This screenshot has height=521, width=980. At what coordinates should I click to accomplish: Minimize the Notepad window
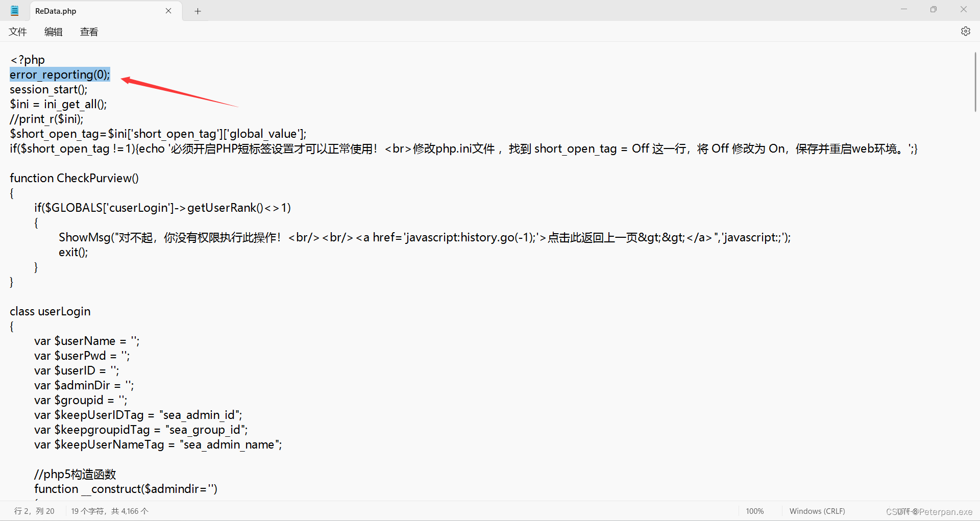click(x=904, y=10)
